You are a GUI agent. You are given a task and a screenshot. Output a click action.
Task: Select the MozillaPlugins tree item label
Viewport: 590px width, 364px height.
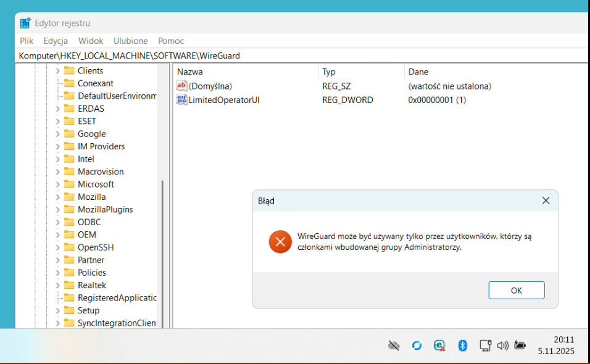(106, 209)
